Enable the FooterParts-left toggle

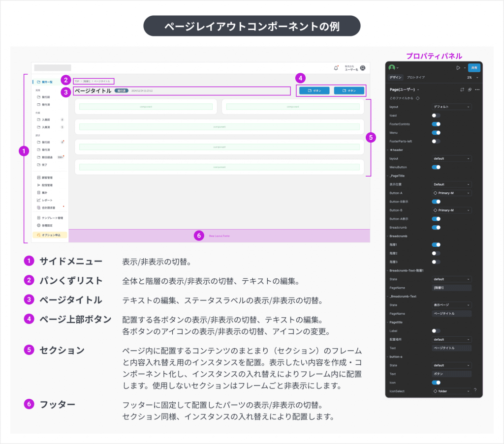click(436, 141)
